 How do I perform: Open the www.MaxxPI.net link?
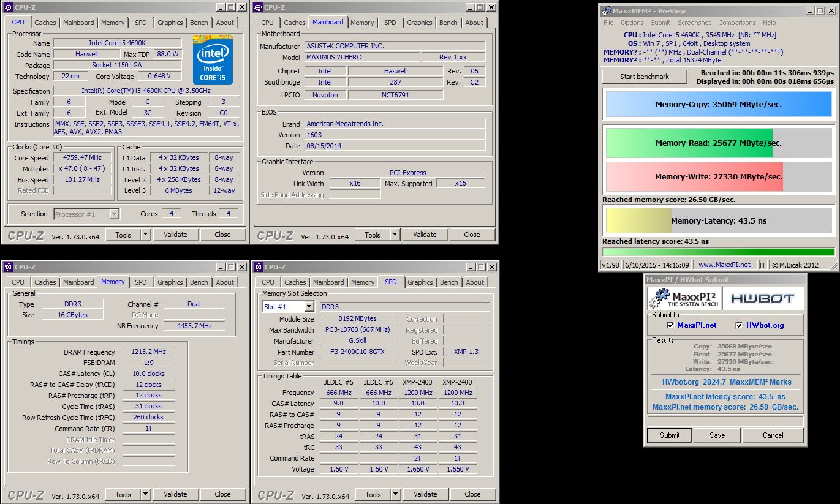point(724,265)
